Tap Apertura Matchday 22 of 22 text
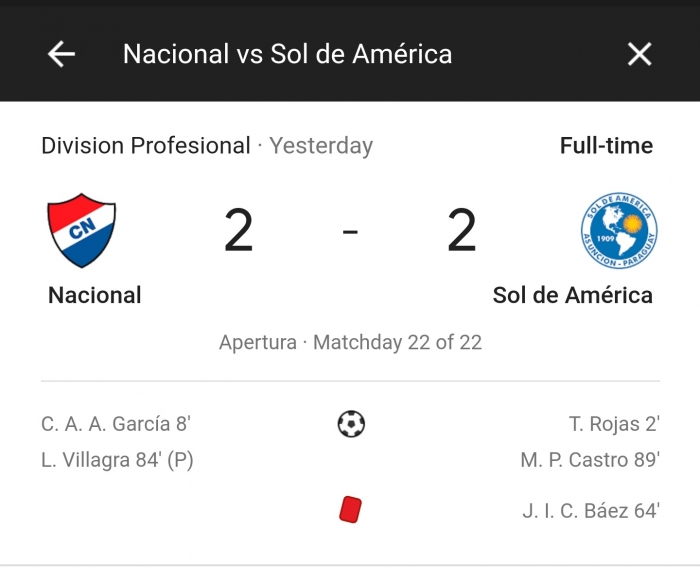700x580 pixels. click(x=350, y=342)
